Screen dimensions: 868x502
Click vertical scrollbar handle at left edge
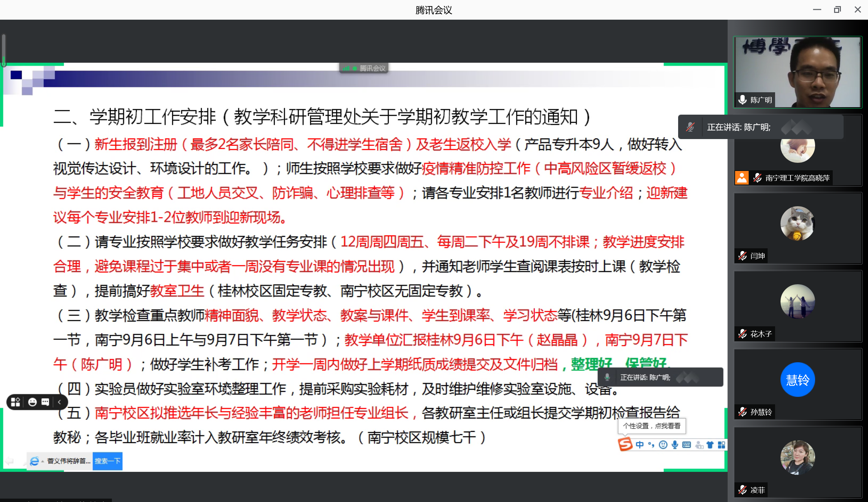click(3, 50)
